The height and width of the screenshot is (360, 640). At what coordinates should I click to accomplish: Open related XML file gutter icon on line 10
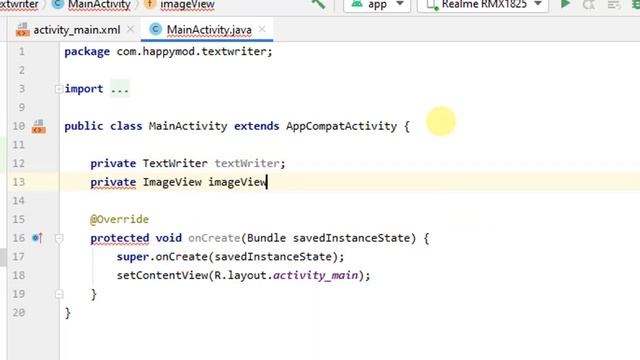39,126
